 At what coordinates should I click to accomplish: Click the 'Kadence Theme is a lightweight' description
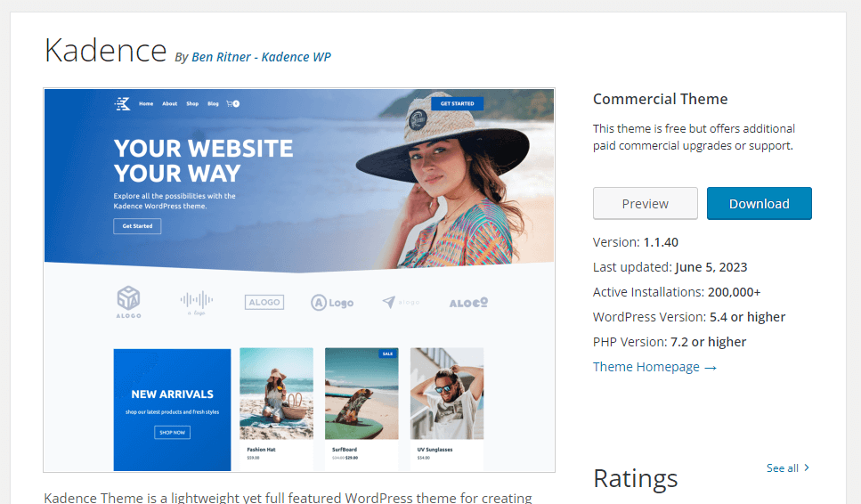tap(288, 498)
